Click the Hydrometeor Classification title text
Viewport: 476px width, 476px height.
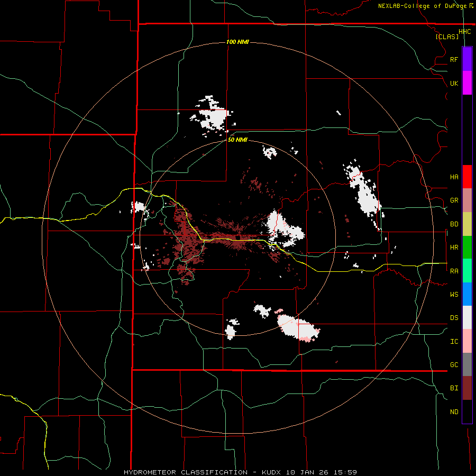coord(186,472)
